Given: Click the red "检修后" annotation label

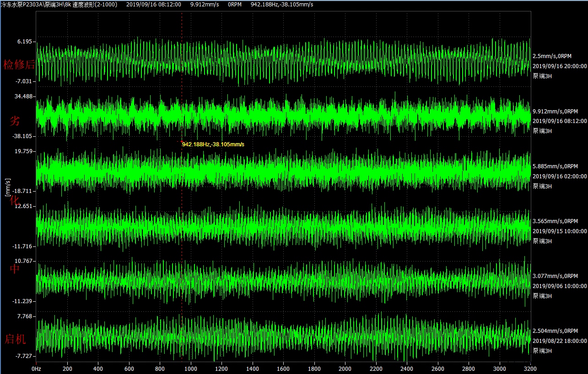Looking at the screenshot, I should pos(19,64).
